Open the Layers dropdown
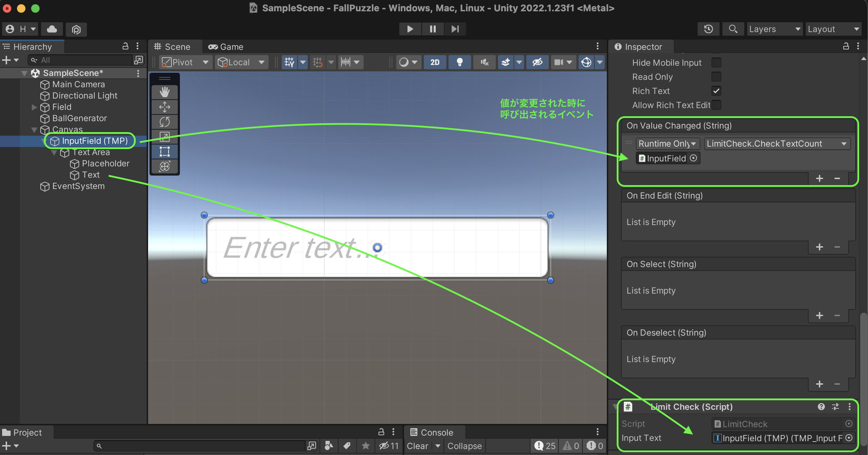The height and width of the screenshot is (455, 868). pyautogui.click(x=774, y=29)
